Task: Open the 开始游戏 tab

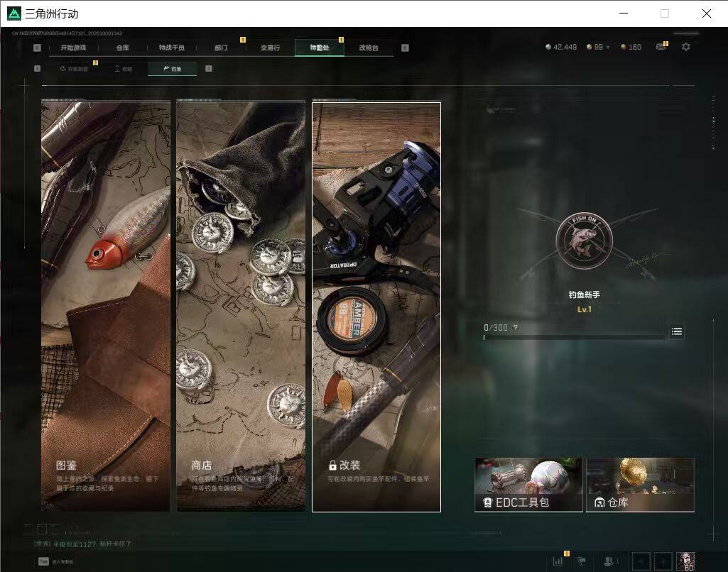Action: tap(73, 48)
